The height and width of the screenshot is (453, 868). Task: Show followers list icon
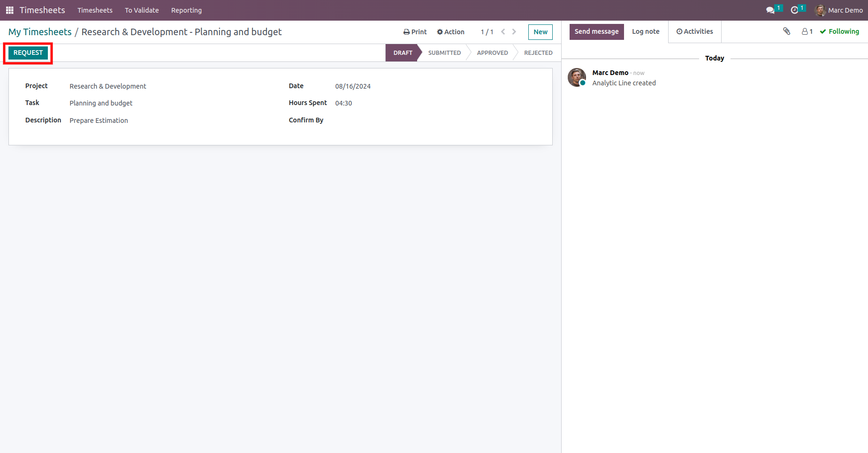807,31
